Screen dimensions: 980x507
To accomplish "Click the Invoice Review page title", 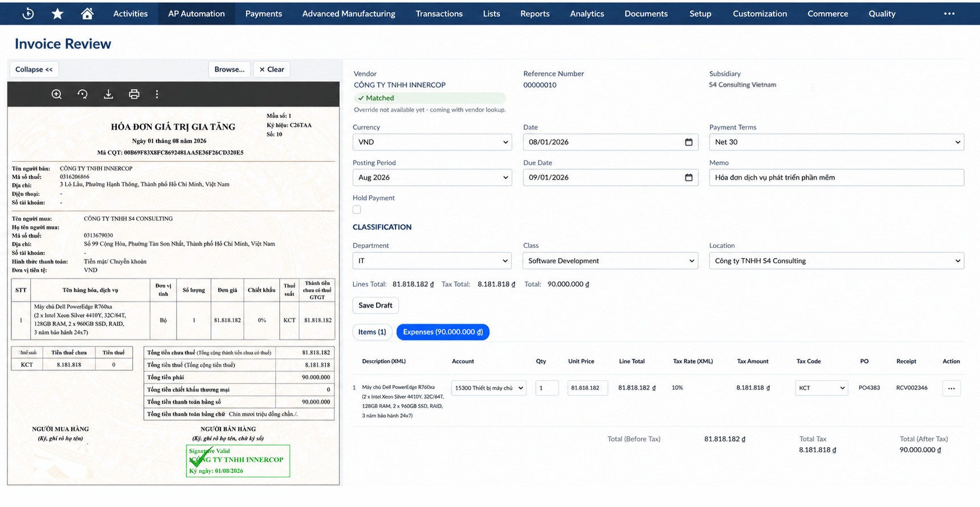I will click(63, 44).
